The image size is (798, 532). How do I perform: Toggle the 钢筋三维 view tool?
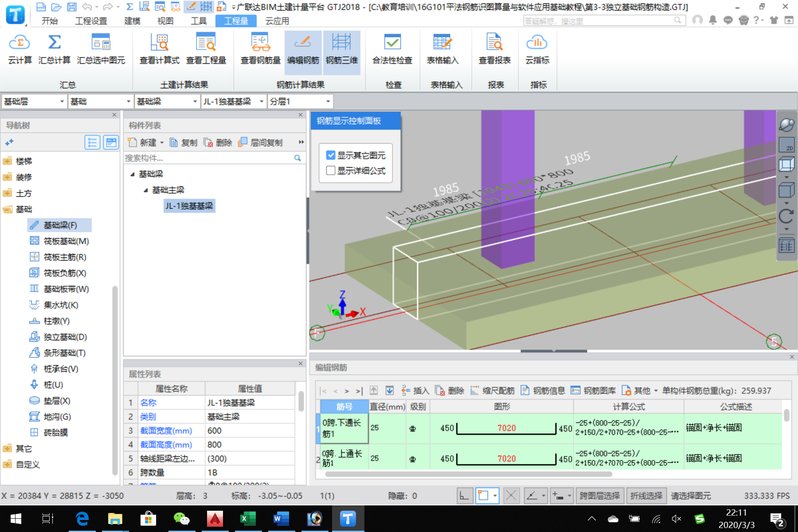click(x=342, y=52)
